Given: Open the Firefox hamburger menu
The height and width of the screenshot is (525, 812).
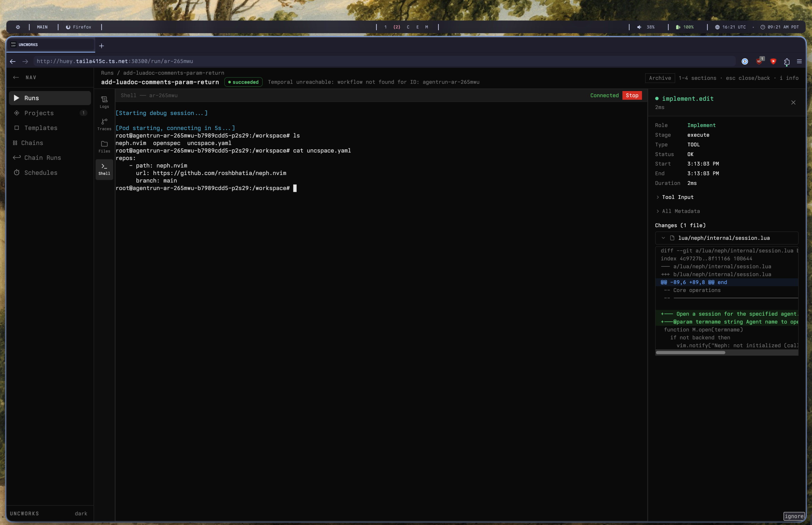Looking at the screenshot, I should pos(799,61).
